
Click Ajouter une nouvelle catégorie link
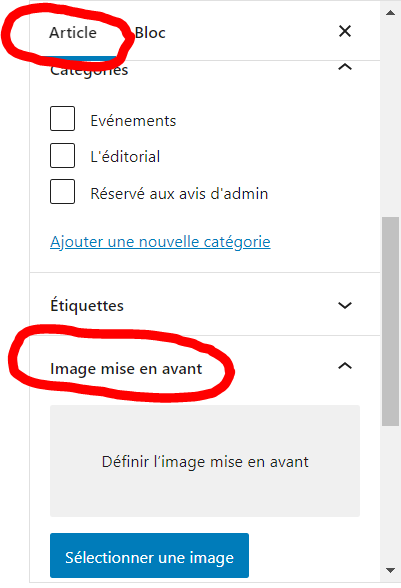pyautogui.click(x=160, y=242)
